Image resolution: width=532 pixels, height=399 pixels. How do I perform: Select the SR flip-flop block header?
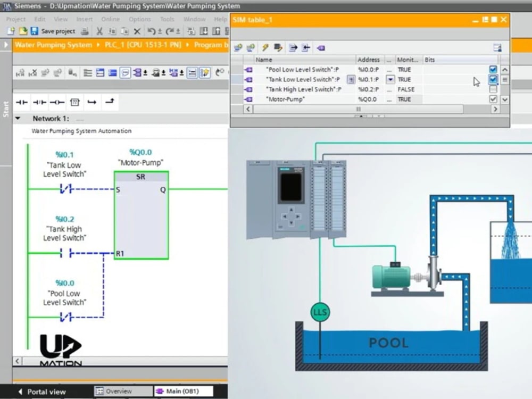click(141, 177)
